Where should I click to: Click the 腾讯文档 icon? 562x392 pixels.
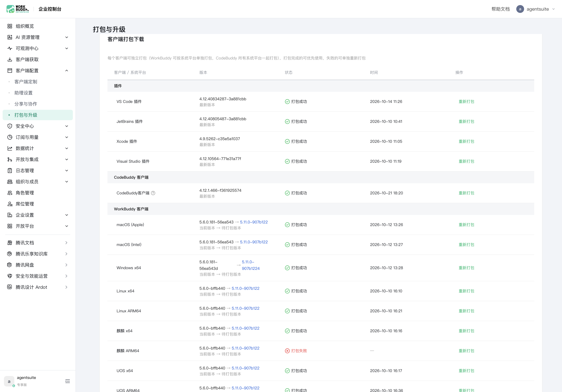[10, 243]
